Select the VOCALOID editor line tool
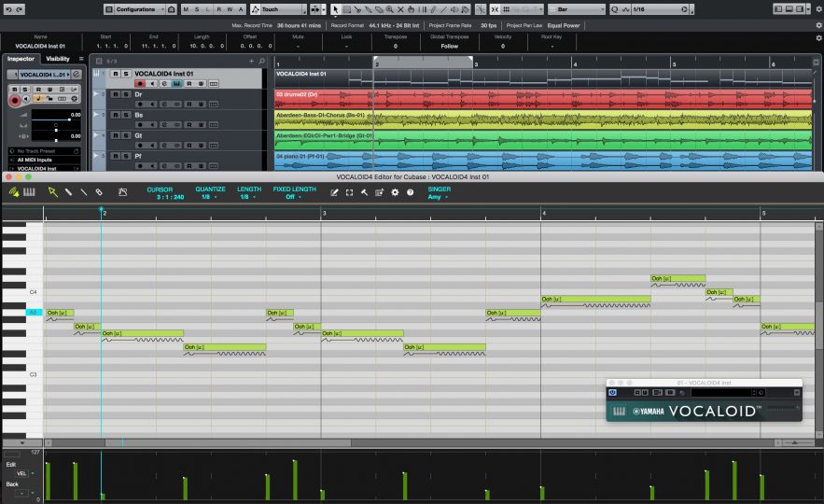The width and height of the screenshot is (824, 504). pyautogui.click(x=84, y=192)
